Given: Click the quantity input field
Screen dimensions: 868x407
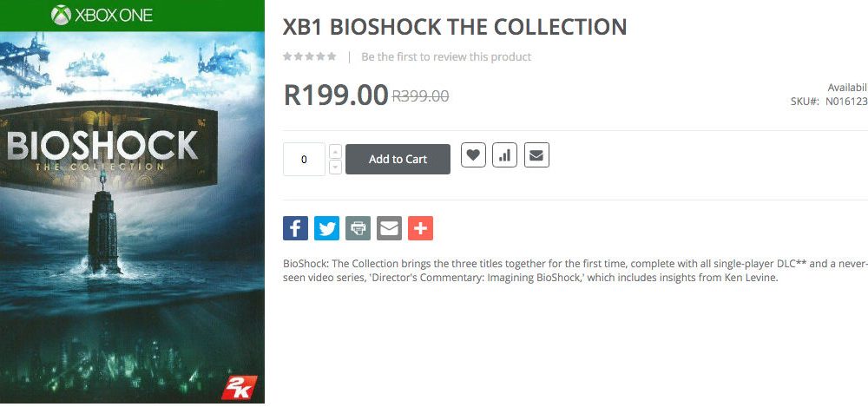Looking at the screenshot, I should tap(304, 160).
